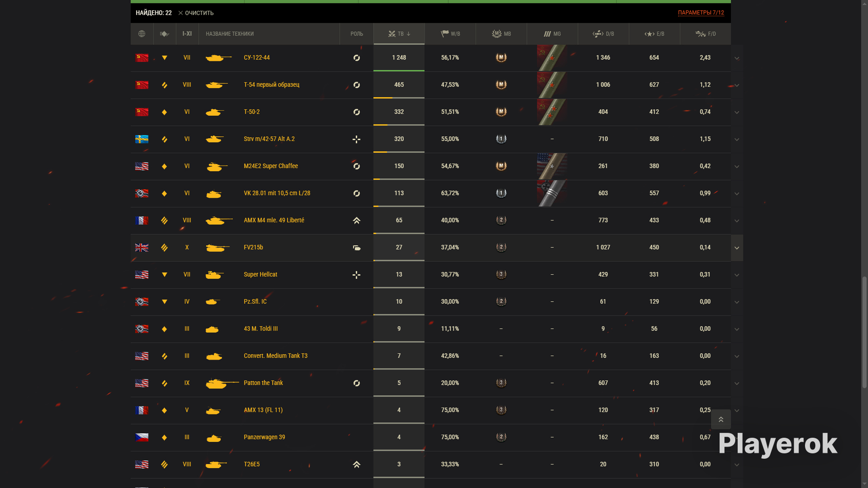Click the French flag on AMX M4 row
Viewport: 868px width, 488px height.
[x=142, y=221]
